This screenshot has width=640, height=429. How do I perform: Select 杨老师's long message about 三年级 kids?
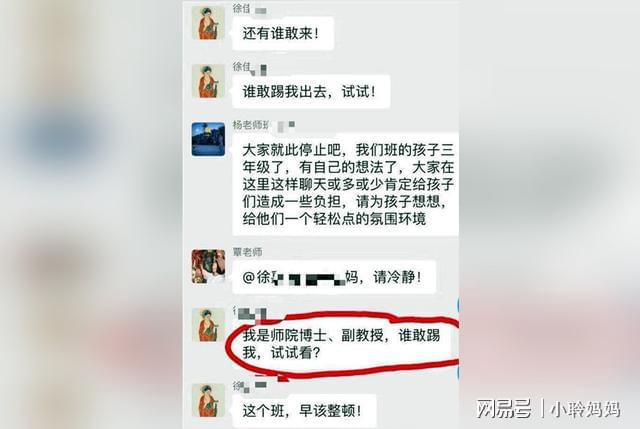345,184
